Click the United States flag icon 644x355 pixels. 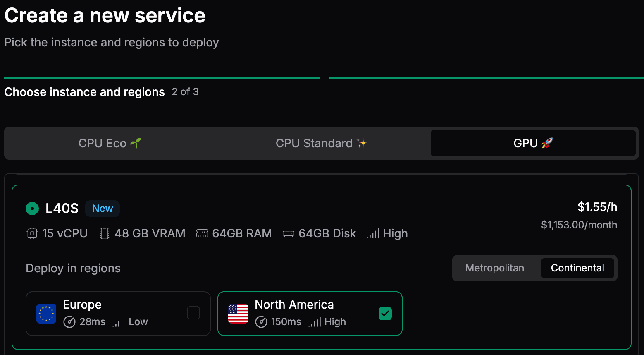(x=238, y=314)
